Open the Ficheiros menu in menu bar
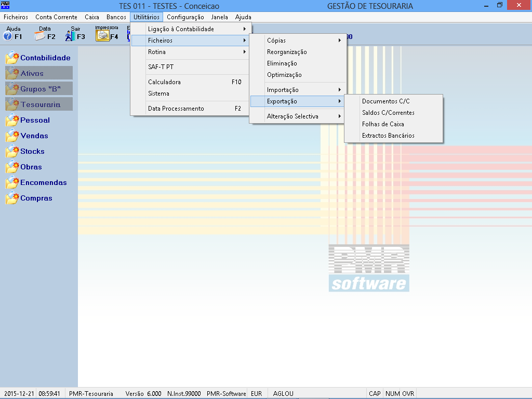The width and height of the screenshot is (532, 399). coord(16,17)
